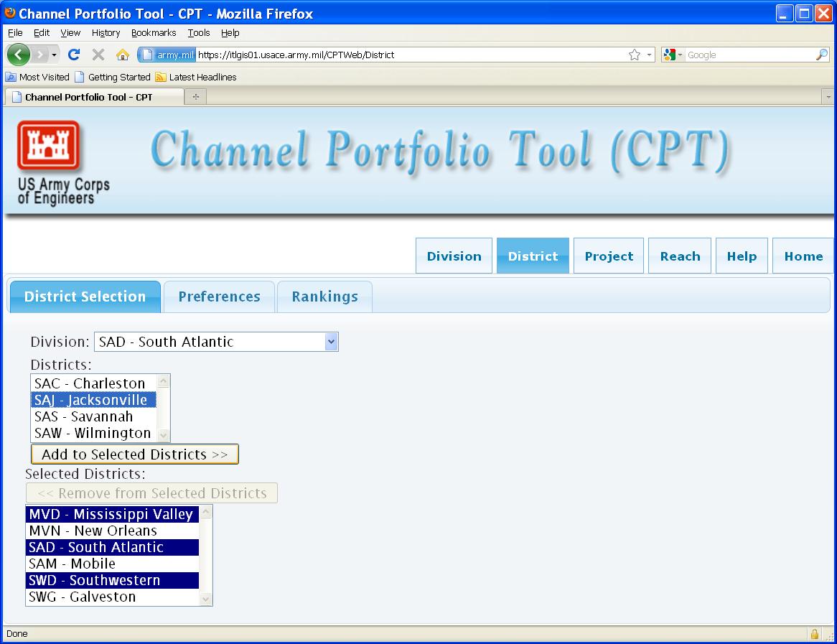Open the Help page button in navigation
Image resolution: width=837 pixels, height=644 pixels.
(x=742, y=256)
